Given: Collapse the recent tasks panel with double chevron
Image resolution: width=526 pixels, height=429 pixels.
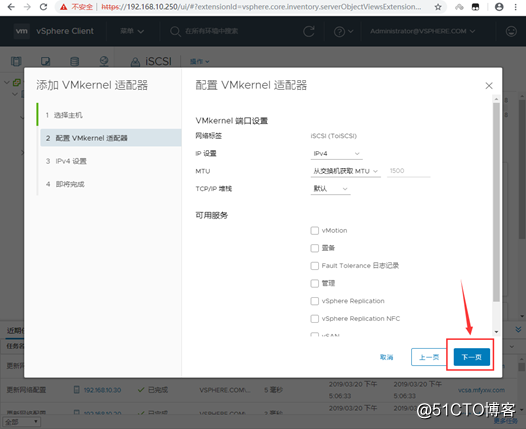Looking at the screenshot, I should tap(518, 329).
